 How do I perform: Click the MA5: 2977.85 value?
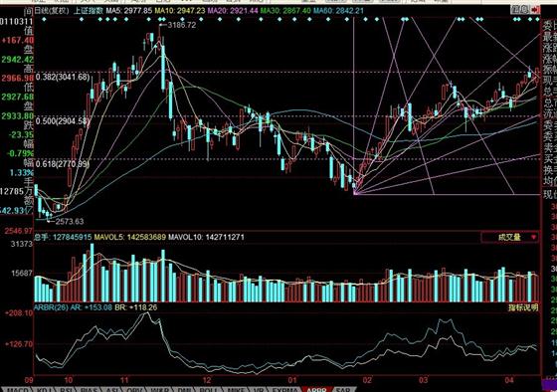tap(128, 11)
